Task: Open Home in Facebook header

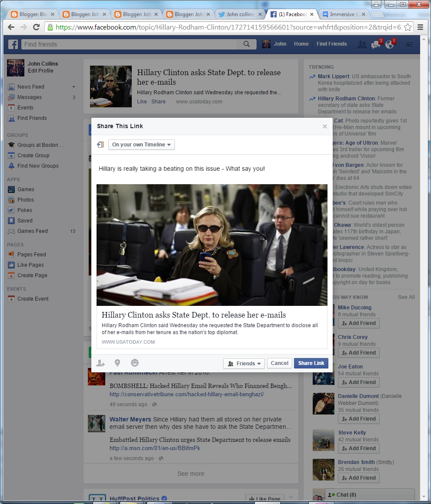Action: tap(301, 44)
